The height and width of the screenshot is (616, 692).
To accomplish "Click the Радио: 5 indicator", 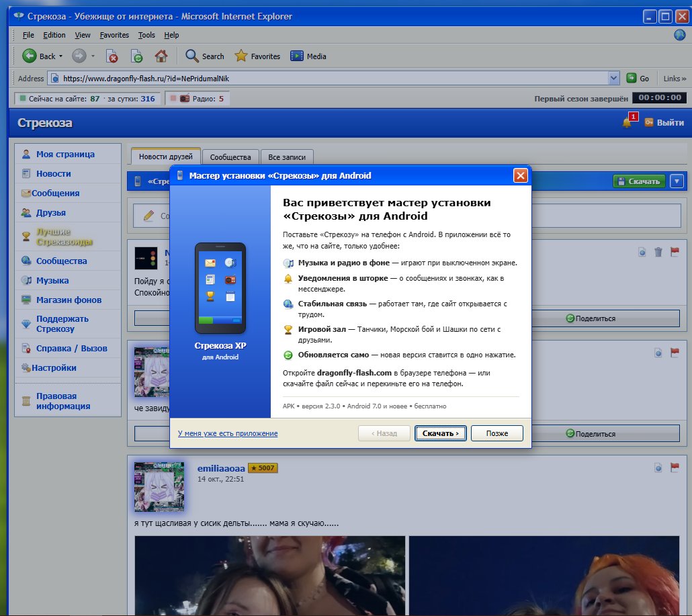I will (198, 98).
